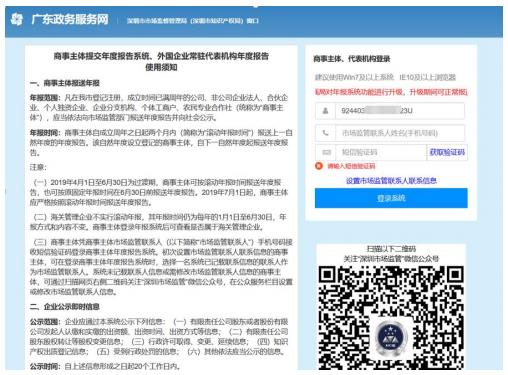Click the 深圳市场监管 WeChat QR code
Viewport: 508px width, 375px height.
pyautogui.click(x=391, y=317)
